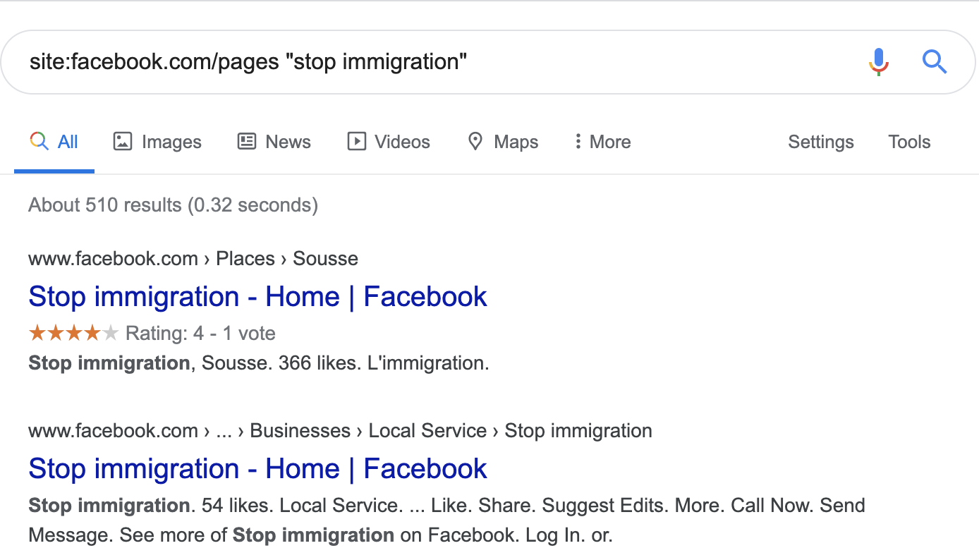Click the Local Service breadcrumb of second result
The image size is (979, 560).
tap(427, 431)
